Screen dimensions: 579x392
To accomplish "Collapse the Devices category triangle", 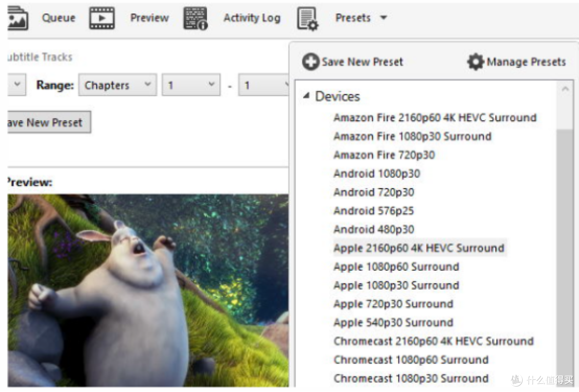I will coord(306,95).
